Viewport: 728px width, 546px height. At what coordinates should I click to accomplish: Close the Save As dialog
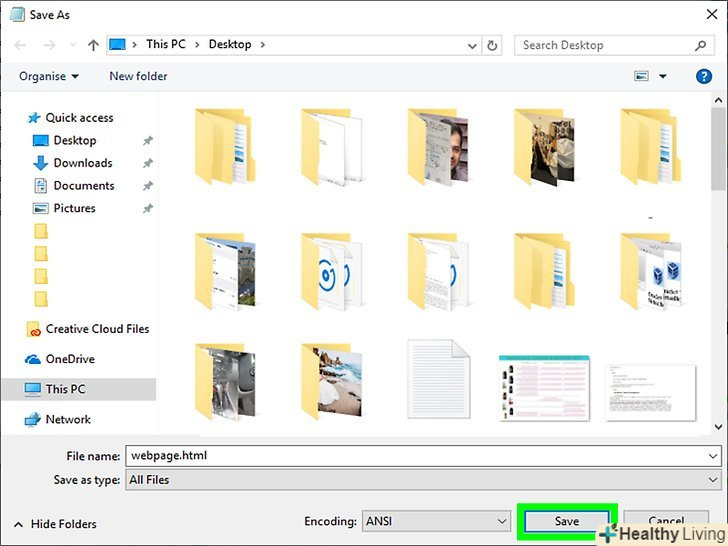click(x=712, y=14)
